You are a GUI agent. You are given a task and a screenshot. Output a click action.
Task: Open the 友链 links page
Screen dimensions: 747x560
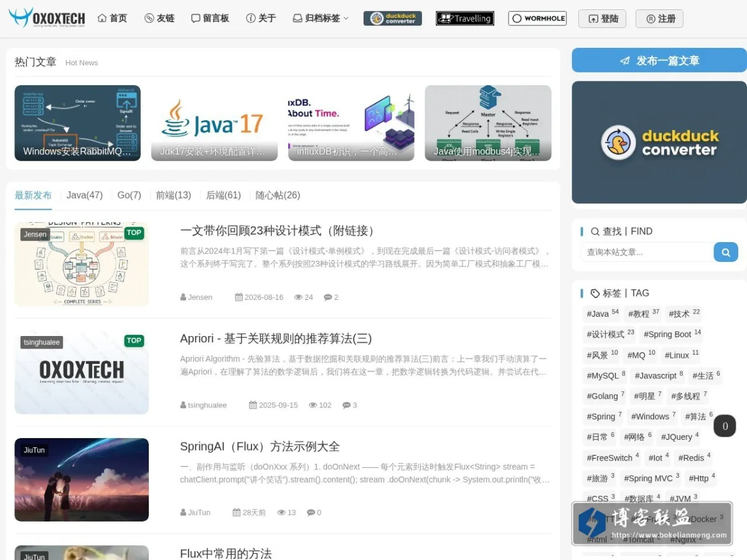tap(159, 19)
